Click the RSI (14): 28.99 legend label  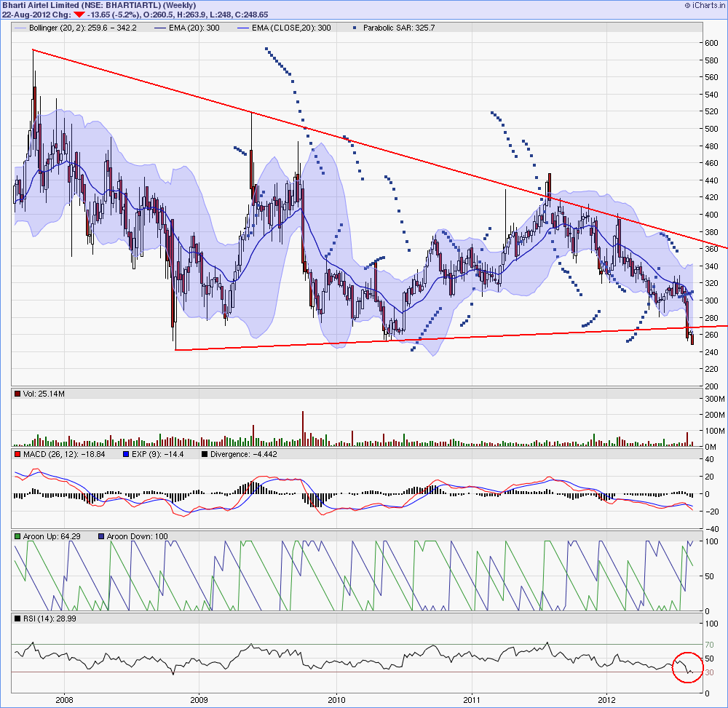50,619
